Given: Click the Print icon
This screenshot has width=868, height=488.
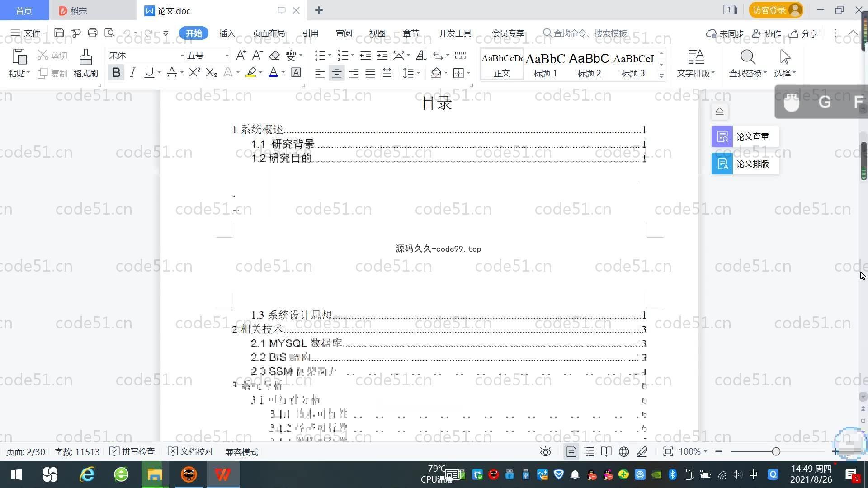Looking at the screenshot, I should point(93,33).
